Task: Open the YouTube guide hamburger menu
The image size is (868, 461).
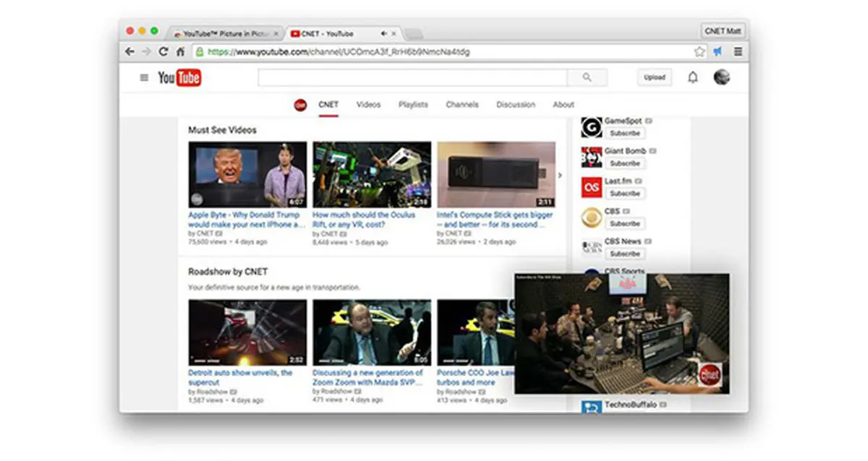Action: [144, 78]
